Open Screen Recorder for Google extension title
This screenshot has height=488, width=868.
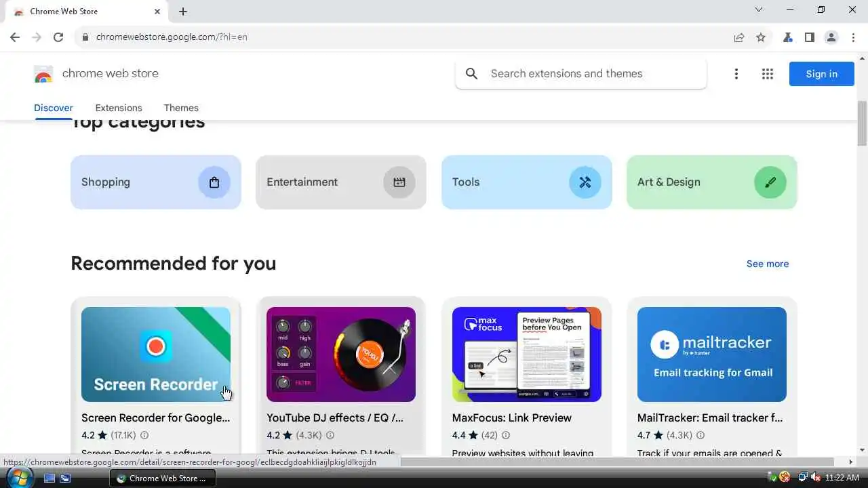tap(156, 418)
